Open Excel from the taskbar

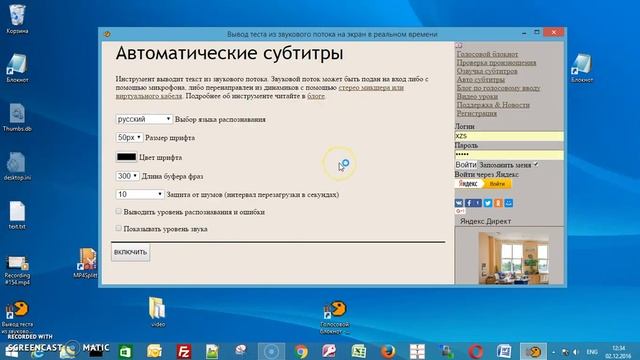359,351
